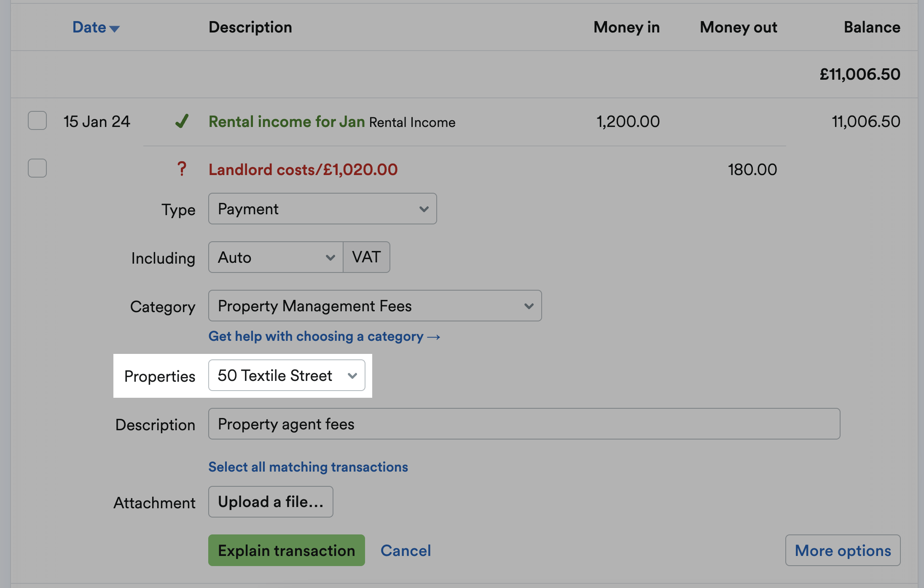
Task: Sort transactions by the Date column header
Action: (96, 27)
